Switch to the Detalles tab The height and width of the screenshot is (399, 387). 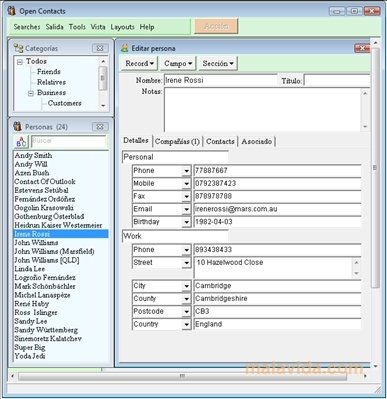(x=136, y=140)
